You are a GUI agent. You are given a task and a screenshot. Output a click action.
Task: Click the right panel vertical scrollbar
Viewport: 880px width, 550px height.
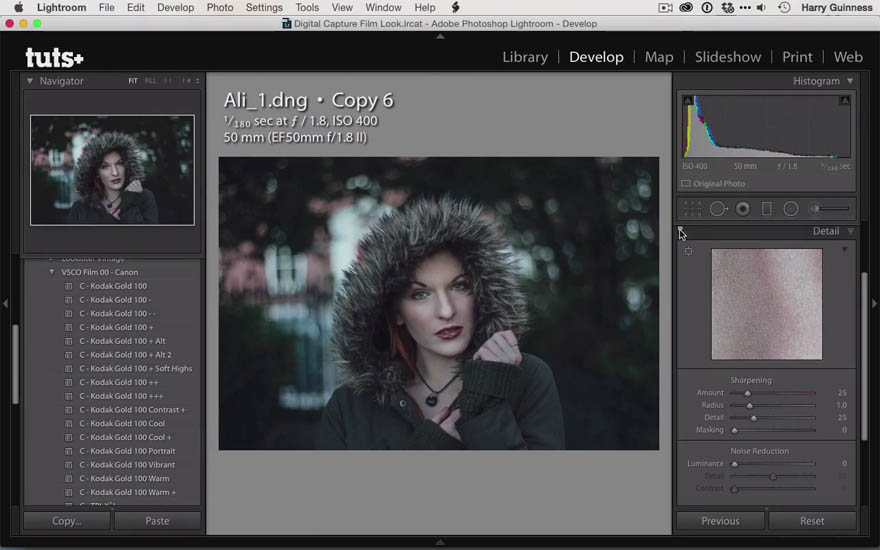tap(864, 356)
